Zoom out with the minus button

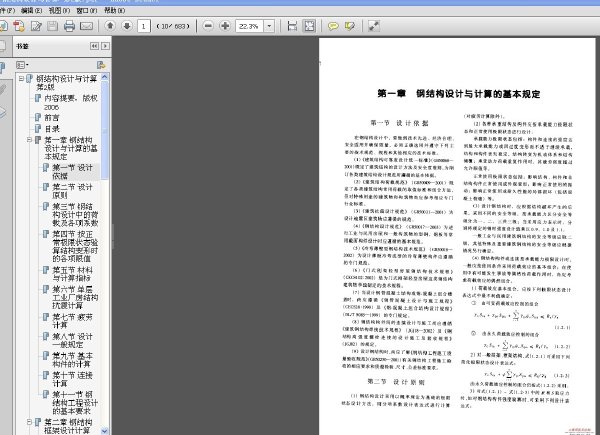coord(208,26)
